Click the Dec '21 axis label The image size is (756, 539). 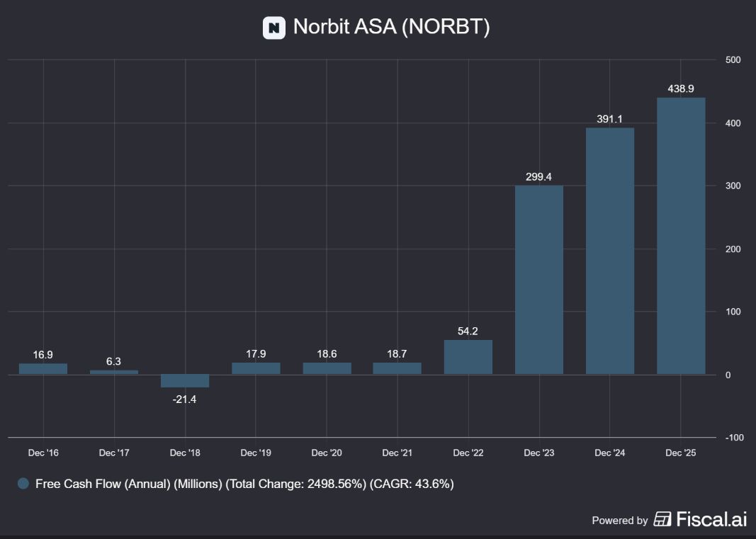(x=397, y=453)
